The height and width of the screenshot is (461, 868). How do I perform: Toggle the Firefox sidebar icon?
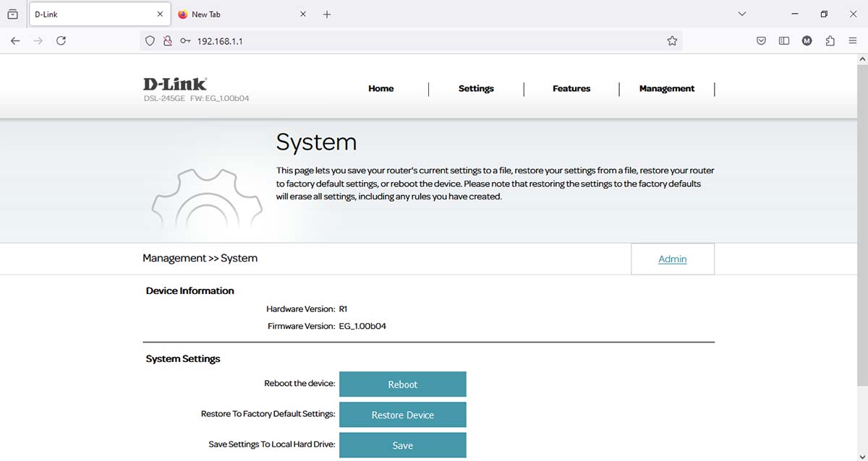(783, 41)
